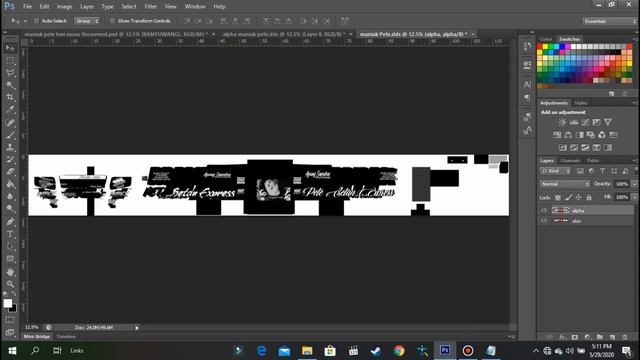Click the background color swatch
This screenshot has width=640, height=360.
point(13,309)
